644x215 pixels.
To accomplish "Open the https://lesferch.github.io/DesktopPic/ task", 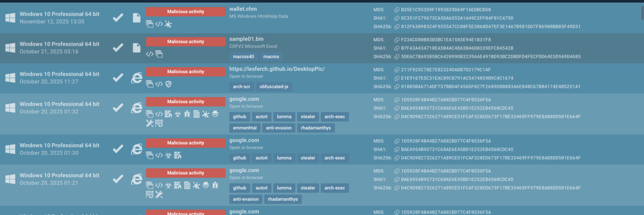I will [x=276, y=69].
